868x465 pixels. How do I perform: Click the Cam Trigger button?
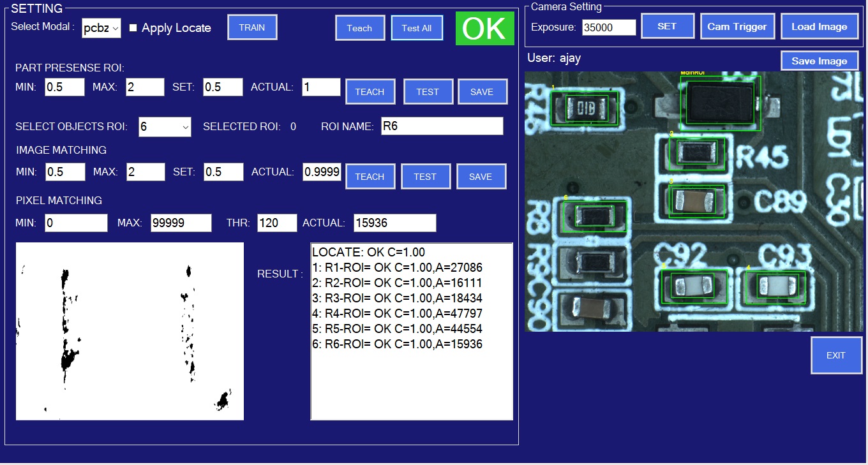coord(737,27)
